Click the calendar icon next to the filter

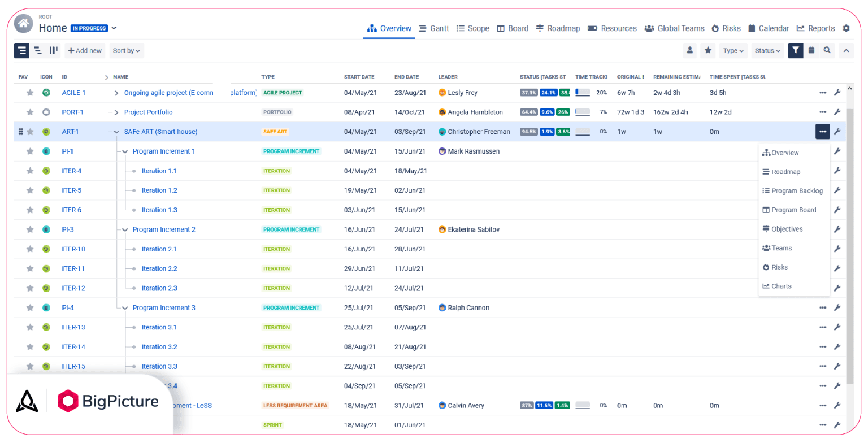tap(811, 50)
